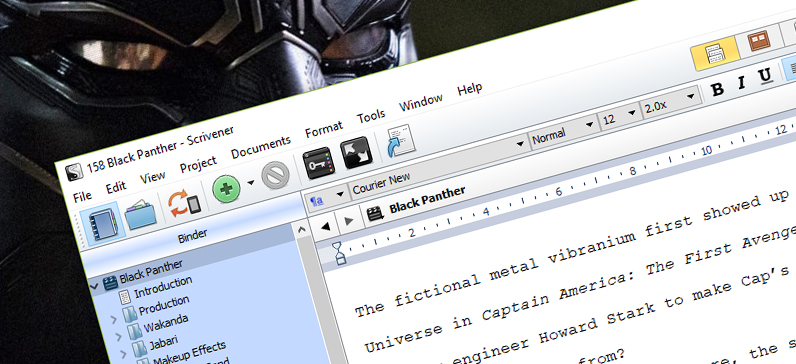Click the Scrivener app icon in title bar
This screenshot has height=364, width=796.
75,171
